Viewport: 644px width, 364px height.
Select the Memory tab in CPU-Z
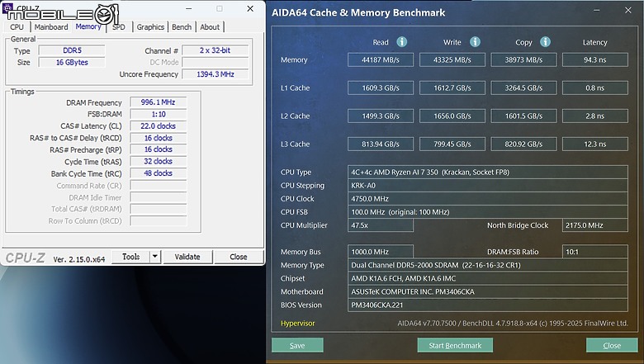tap(88, 26)
